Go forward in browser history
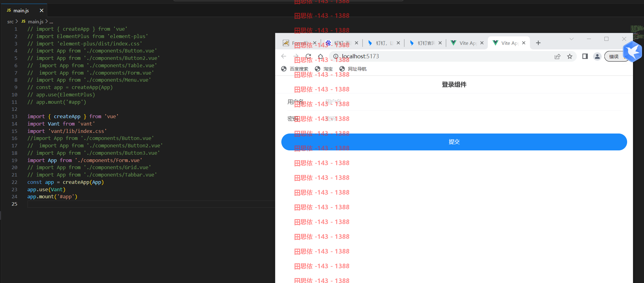This screenshot has height=283, width=644. 296,56
